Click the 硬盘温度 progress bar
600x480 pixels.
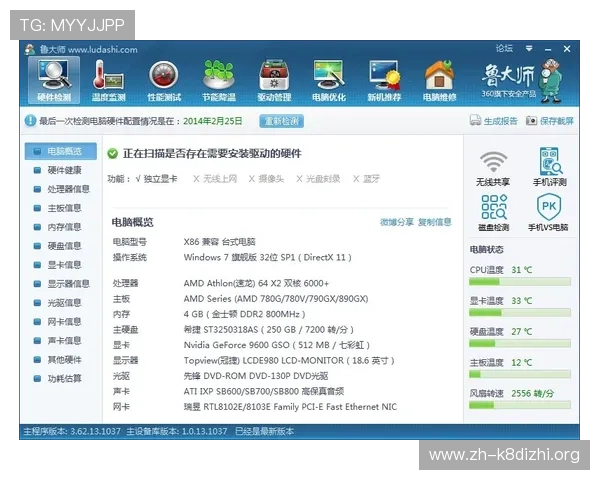tap(520, 344)
